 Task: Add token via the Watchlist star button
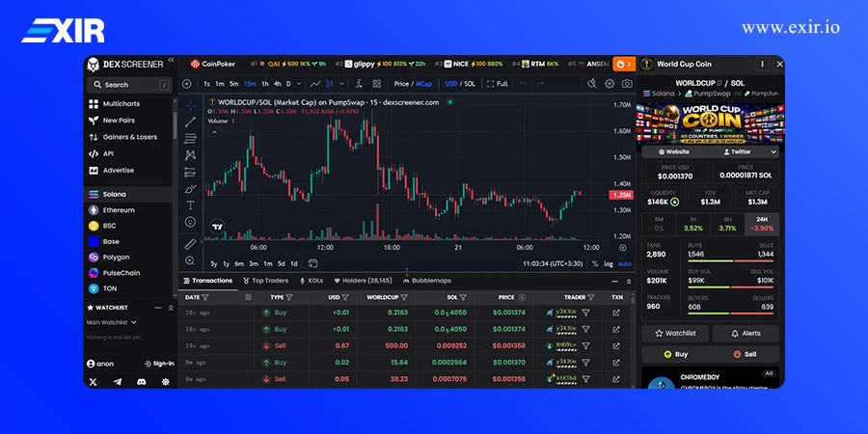pyautogui.click(x=675, y=334)
